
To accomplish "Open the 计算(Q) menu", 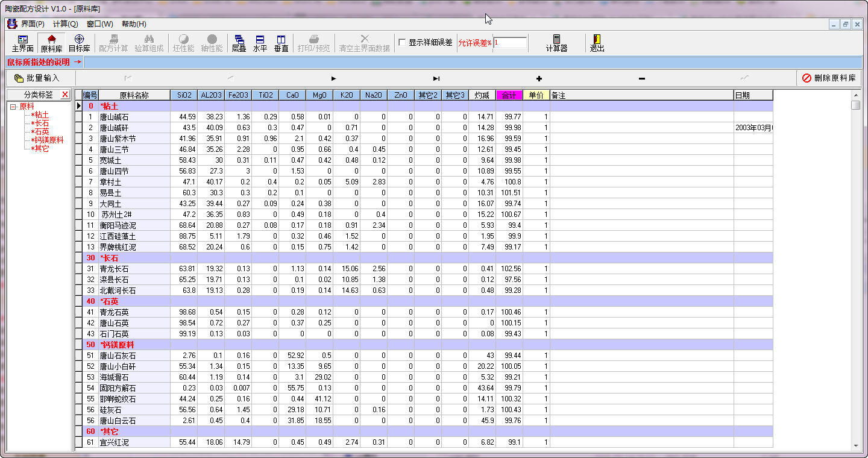I will tap(65, 24).
